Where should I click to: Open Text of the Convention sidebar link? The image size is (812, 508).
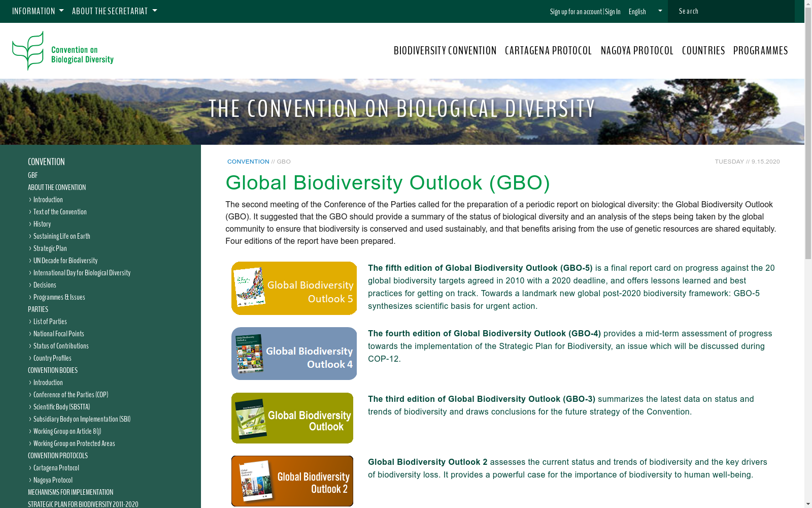coord(60,212)
